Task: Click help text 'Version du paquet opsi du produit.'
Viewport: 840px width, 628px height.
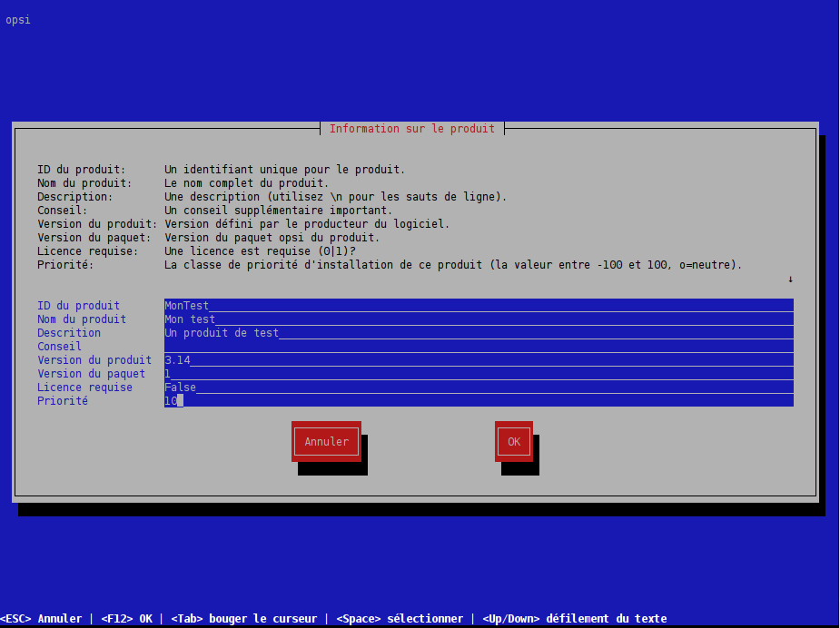Action: [x=272, y=237]
